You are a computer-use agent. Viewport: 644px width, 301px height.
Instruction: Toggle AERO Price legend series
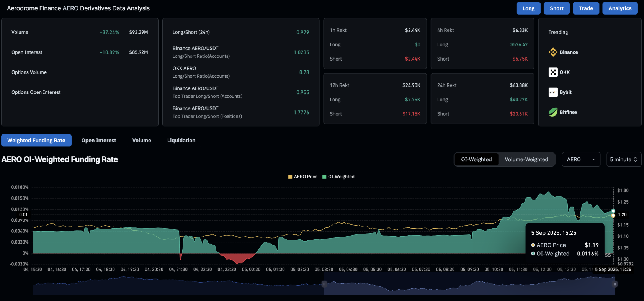[302, 177]
